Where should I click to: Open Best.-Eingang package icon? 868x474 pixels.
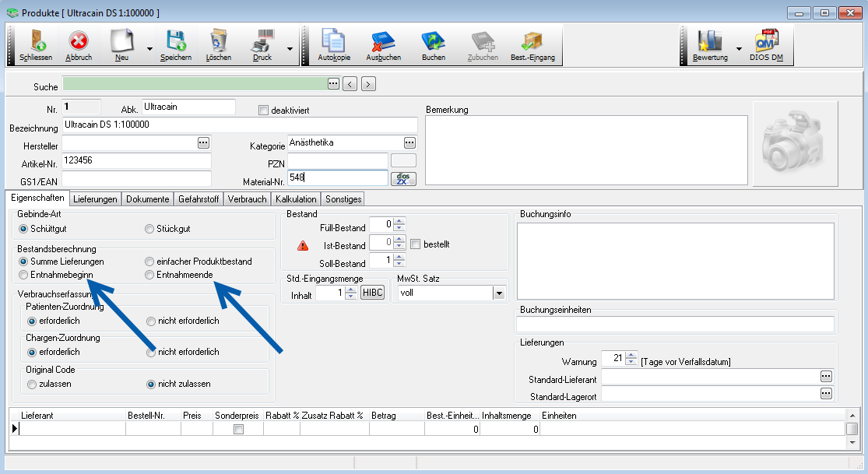(x=532, y=41)
